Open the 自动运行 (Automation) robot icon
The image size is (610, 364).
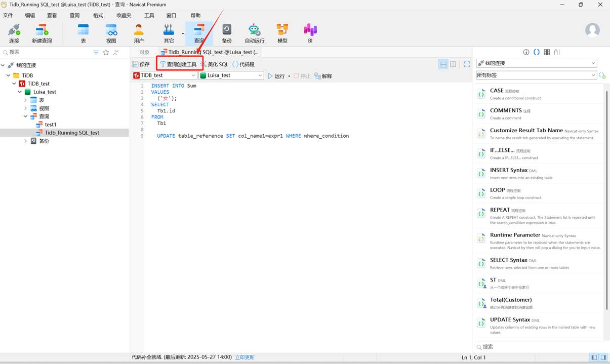(254, 33)
